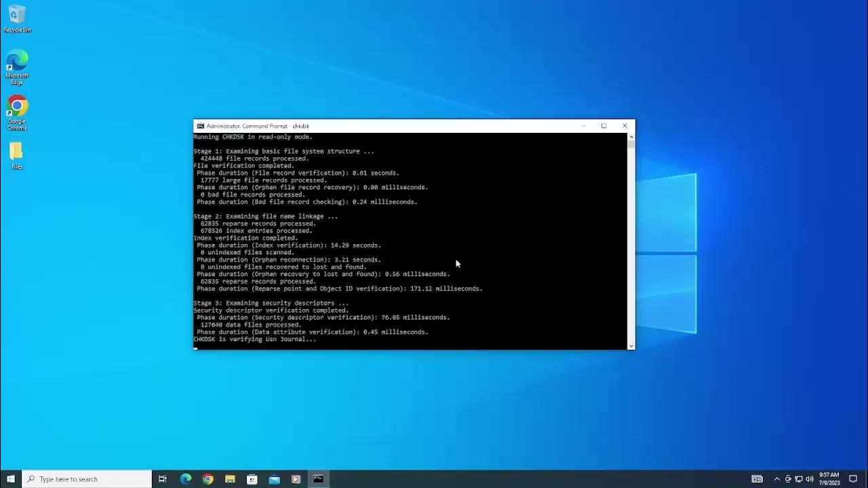Open the media player taskbar icon
Viewport: 868px width, 488px height.
click(296, 479)
